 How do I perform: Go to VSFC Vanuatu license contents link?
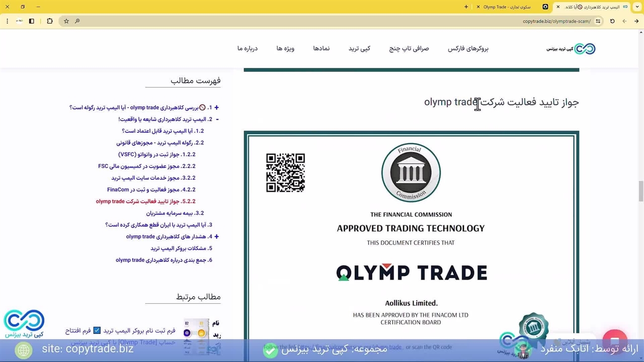[x=156, y=154]
